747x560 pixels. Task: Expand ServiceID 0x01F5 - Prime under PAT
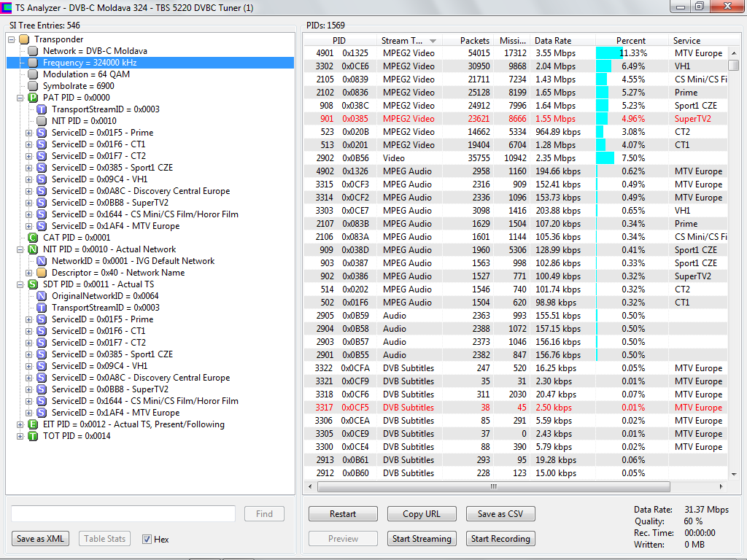click(x=28, y=133)
